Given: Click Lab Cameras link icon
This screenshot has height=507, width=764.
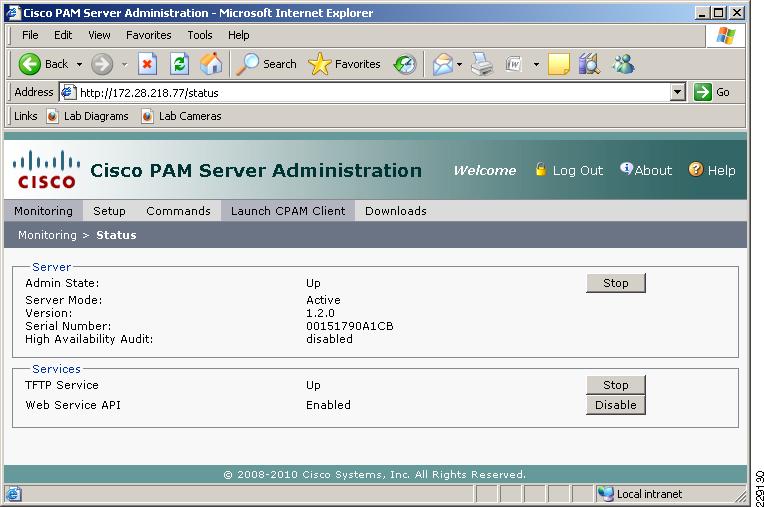Looking at the screenshot, I should click(x=147, y=116).
